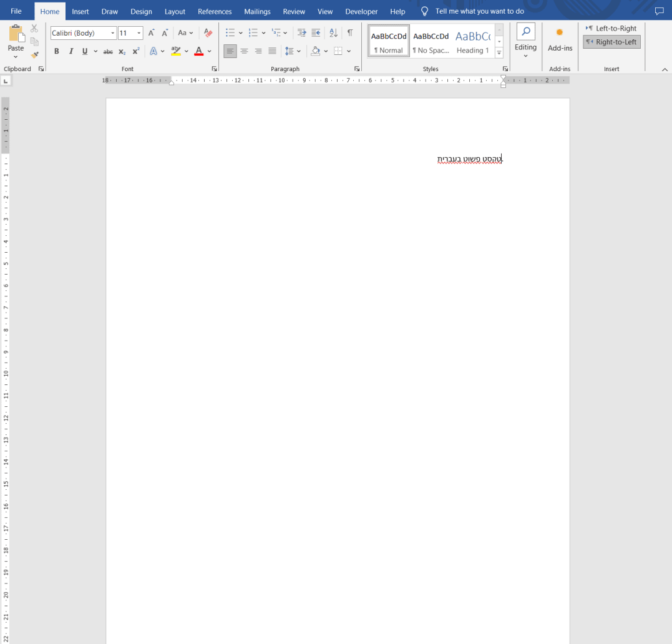Create a multilevel list
The width and height of the screenshot is (672, 644).
(x=276, y=33)
